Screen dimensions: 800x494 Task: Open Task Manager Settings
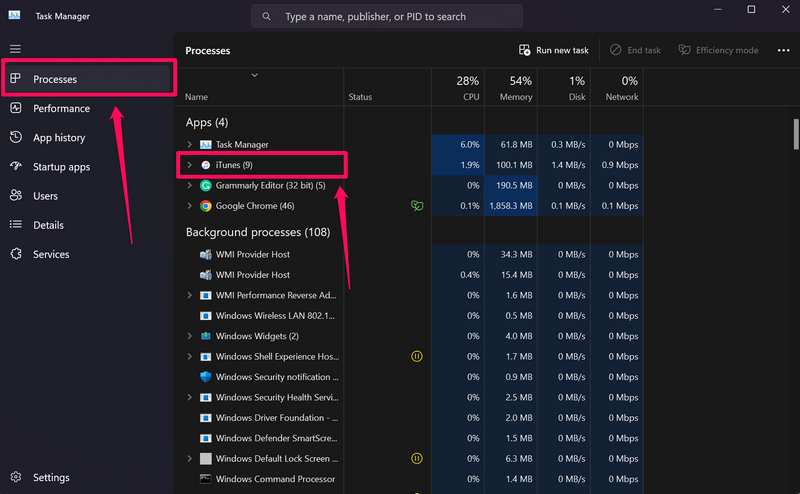pyautogui.click(x=50, y=478)
